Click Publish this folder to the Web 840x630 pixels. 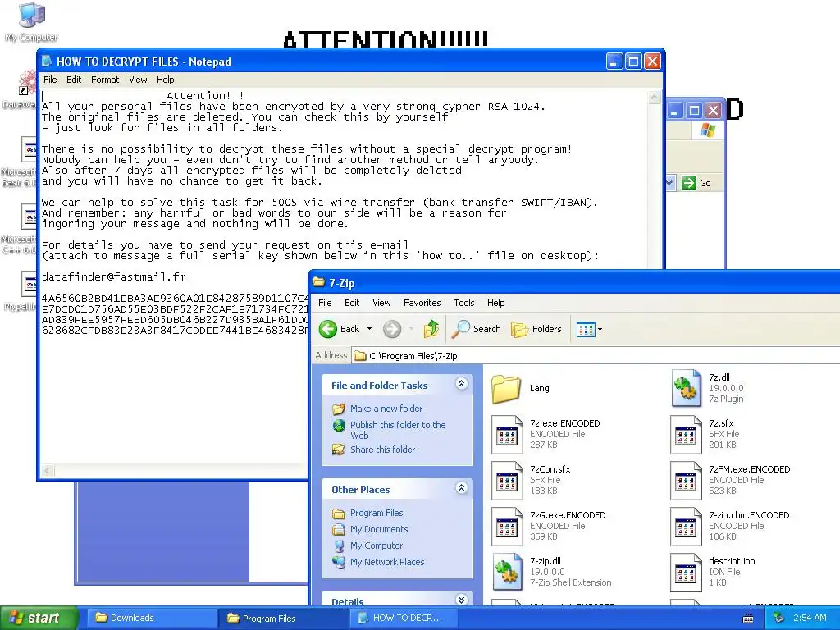398,430
